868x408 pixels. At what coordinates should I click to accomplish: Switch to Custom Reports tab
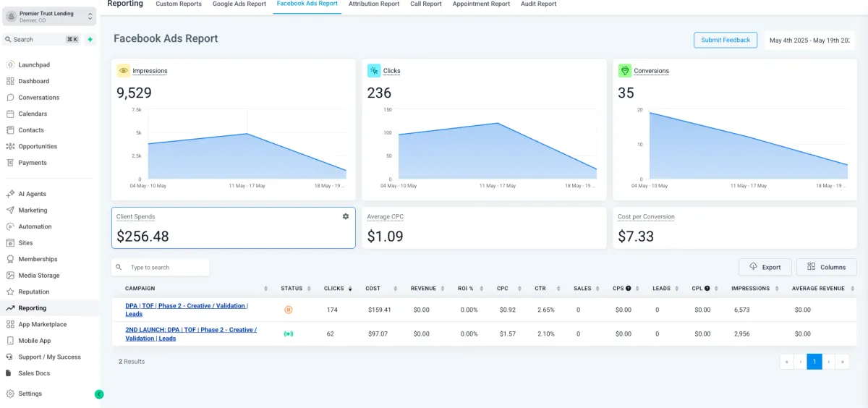click(x=179, y=4)
